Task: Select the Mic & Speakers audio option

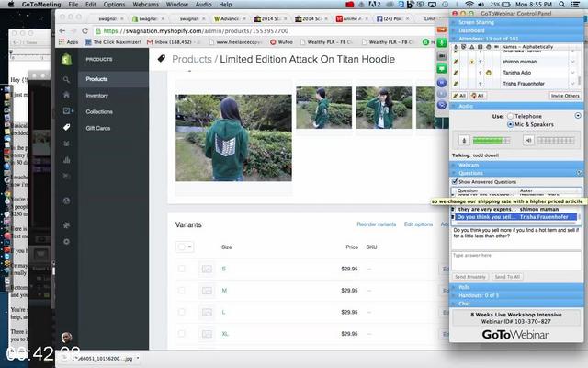Action: 510,124
